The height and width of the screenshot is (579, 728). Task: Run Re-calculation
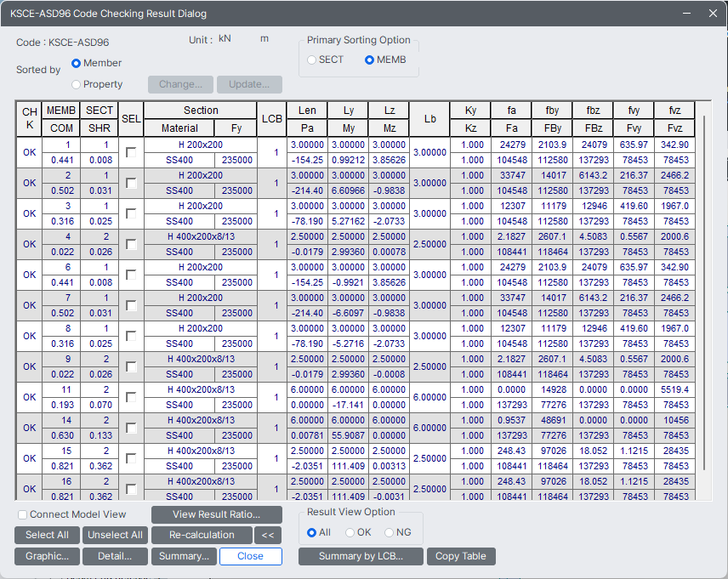tap(202, 535)
